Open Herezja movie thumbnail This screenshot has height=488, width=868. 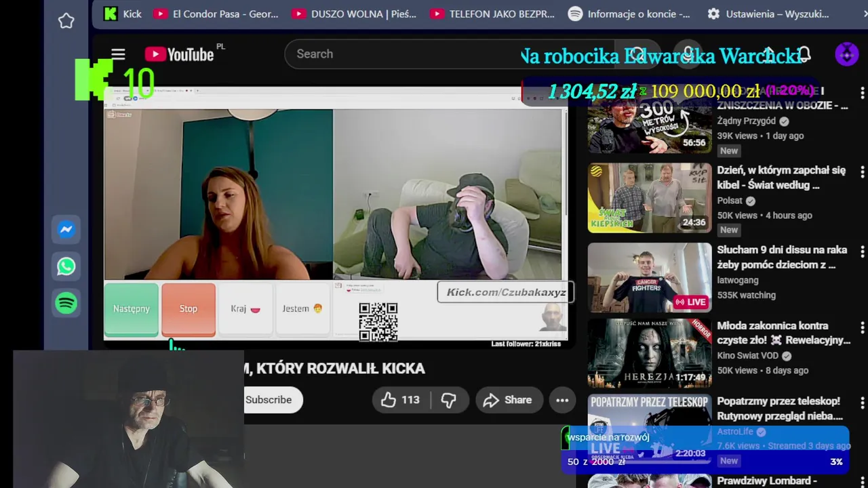650,353
